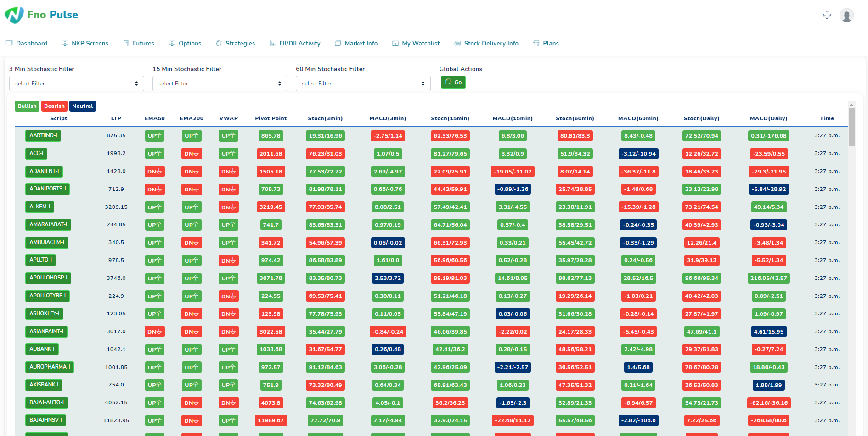Open the AMARAJABAT-I script
The image size is (868, 436).
coord(48,224)
